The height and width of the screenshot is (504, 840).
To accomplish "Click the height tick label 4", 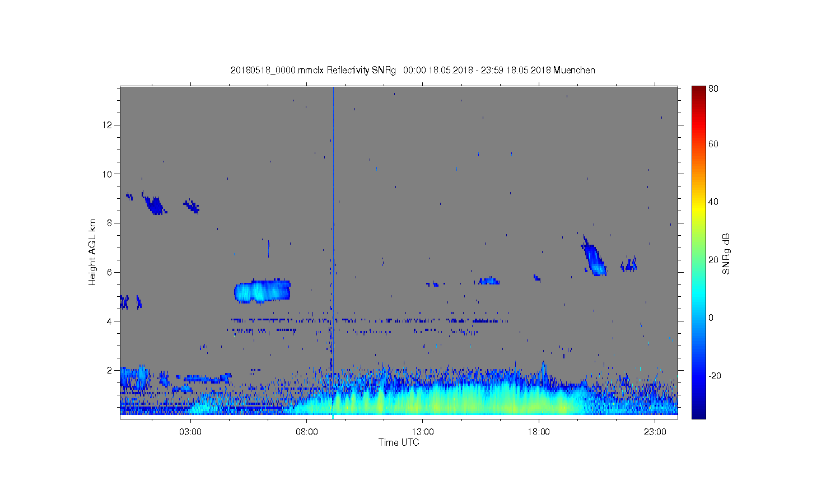I will [110, 321].
